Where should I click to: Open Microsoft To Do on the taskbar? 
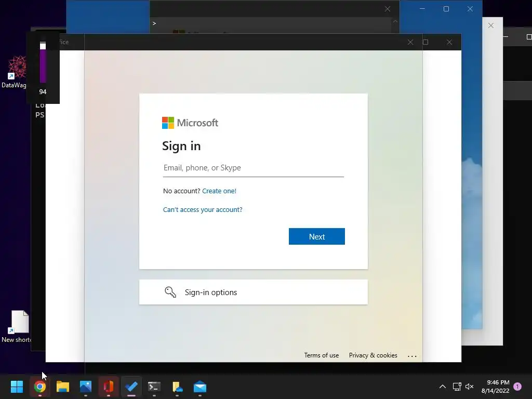click(131, 387)
